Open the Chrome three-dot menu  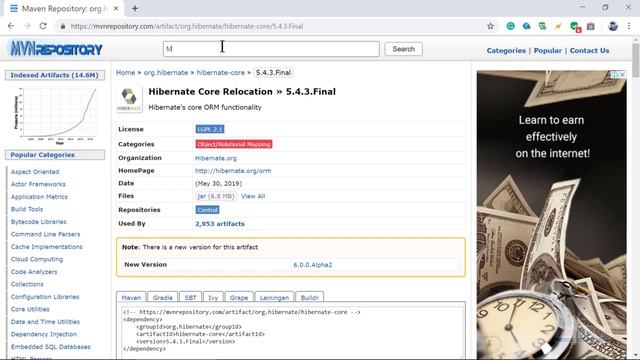click(x=629, y=26)
